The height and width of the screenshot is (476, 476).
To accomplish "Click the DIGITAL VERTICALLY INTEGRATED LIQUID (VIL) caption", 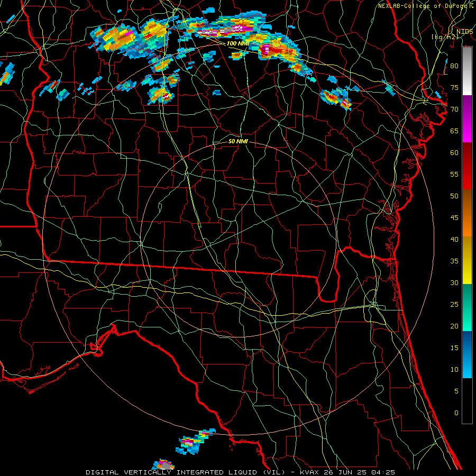I will 186,472.
